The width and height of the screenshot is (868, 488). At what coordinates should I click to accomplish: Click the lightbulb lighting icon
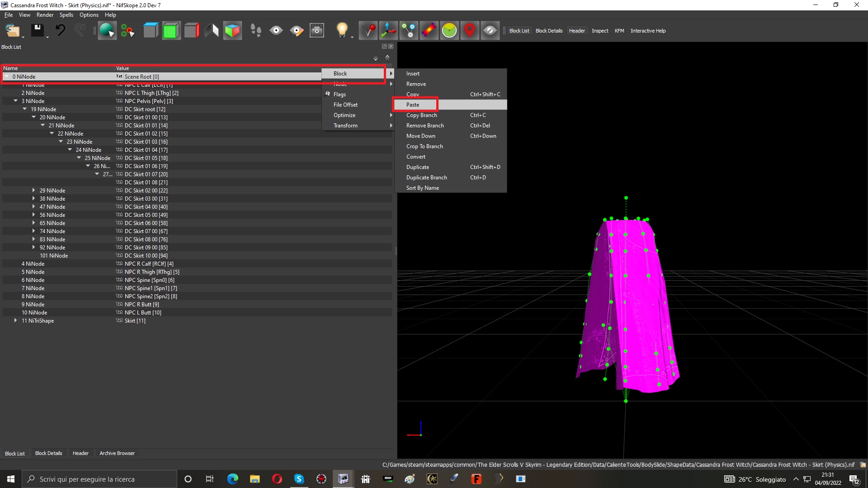click(342, 31)
